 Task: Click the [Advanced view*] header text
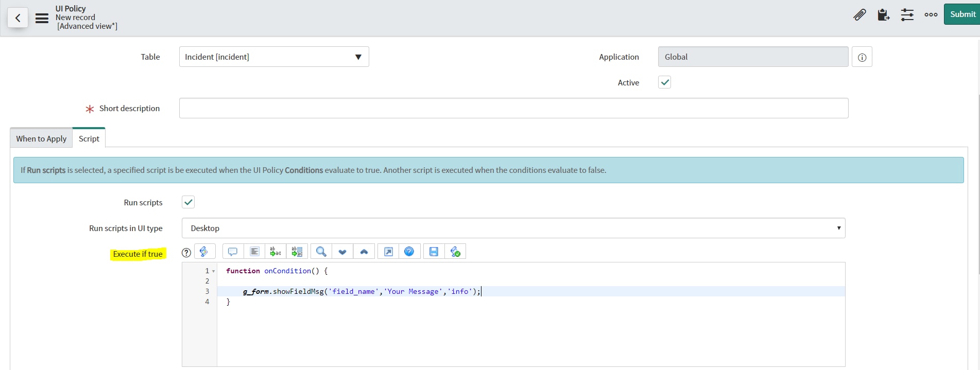click(87, 26)
